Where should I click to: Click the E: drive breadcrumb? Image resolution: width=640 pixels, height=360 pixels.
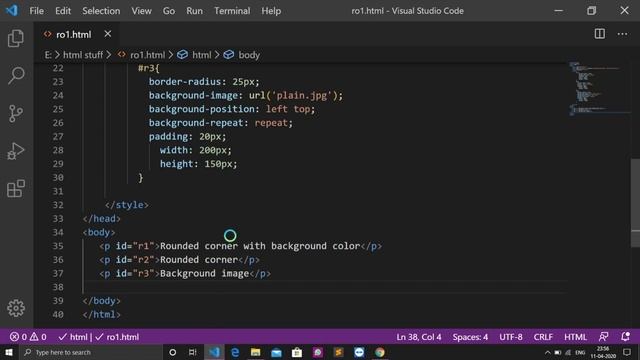(x=48, y=55)
